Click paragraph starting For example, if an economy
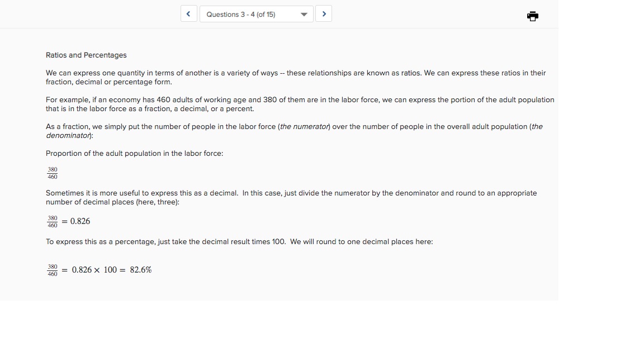The height and width of the screenshot is (362, 644). click(x=300, y=104)
